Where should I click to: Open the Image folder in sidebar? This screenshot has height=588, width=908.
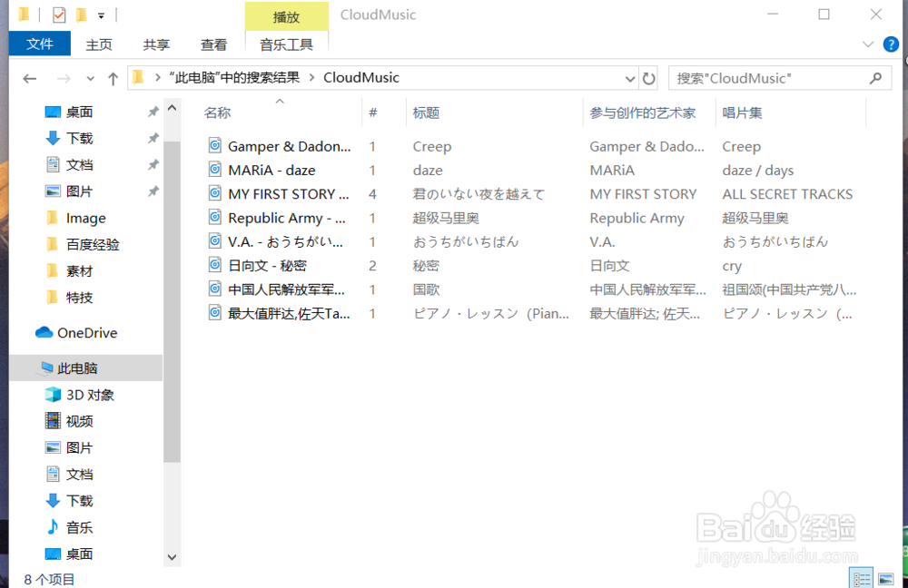[x=85, y=218]
